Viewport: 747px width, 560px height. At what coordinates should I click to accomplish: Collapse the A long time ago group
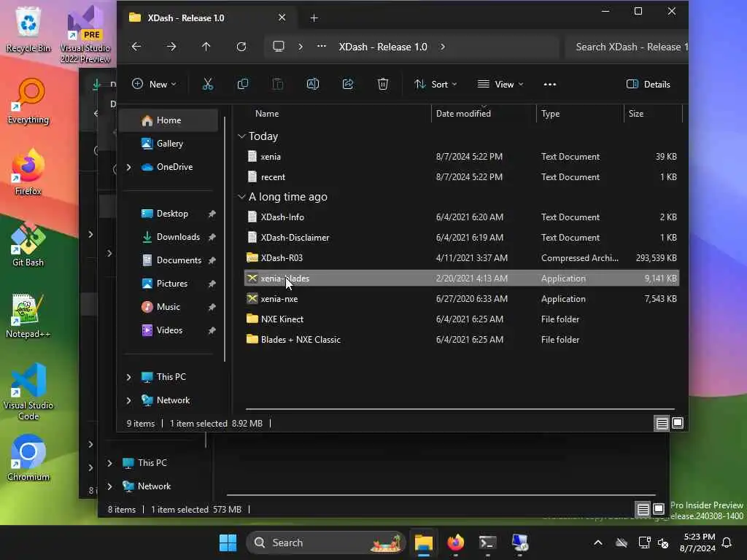point(241,197)
